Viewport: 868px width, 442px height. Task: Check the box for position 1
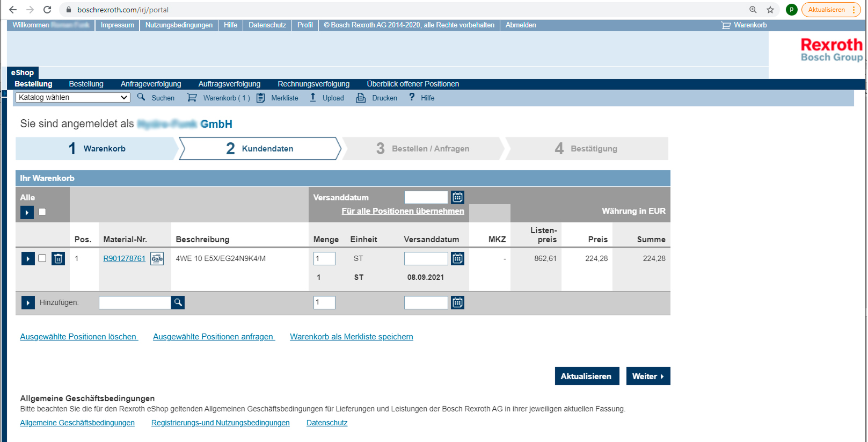point(42,258)
